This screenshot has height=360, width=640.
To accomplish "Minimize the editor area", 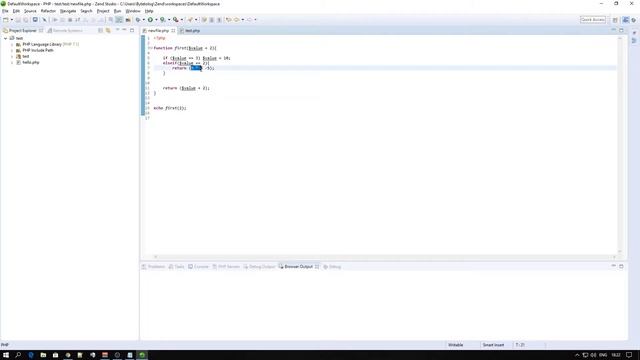I will point(613,30).
